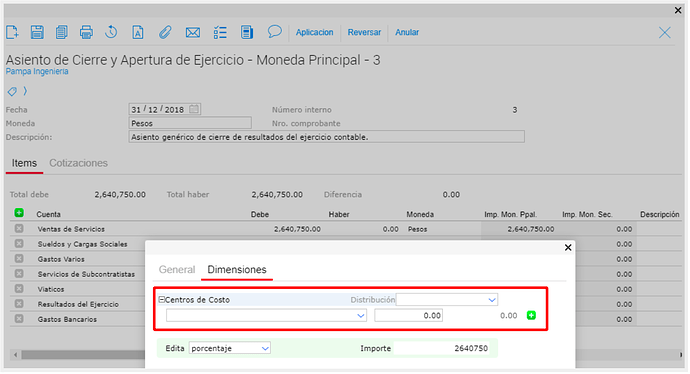Copy the entry with the duplicate pages icon
Image resolution: width=690 pixels, height=374 pixels.
pyautogui.click(x=62, y=32)
